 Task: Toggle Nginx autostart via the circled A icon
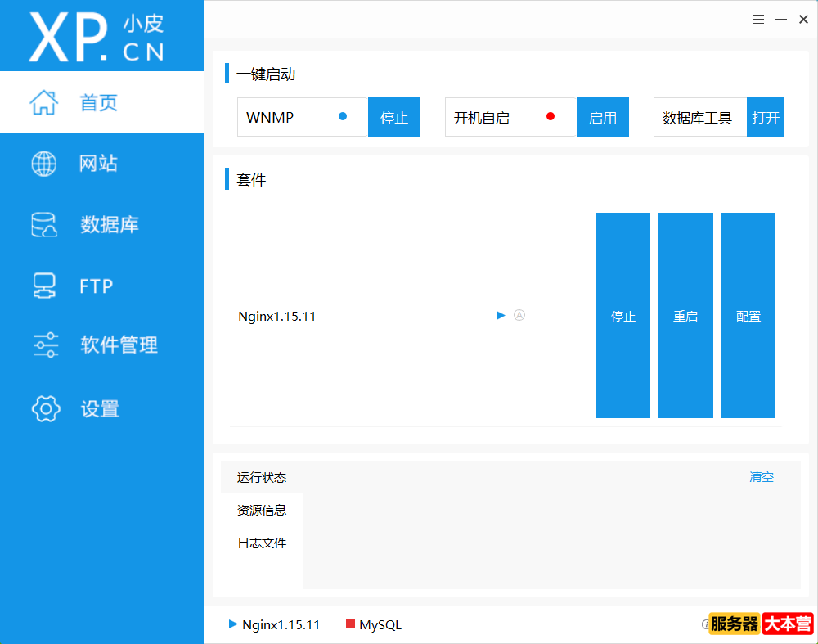(x=519, y=315)
